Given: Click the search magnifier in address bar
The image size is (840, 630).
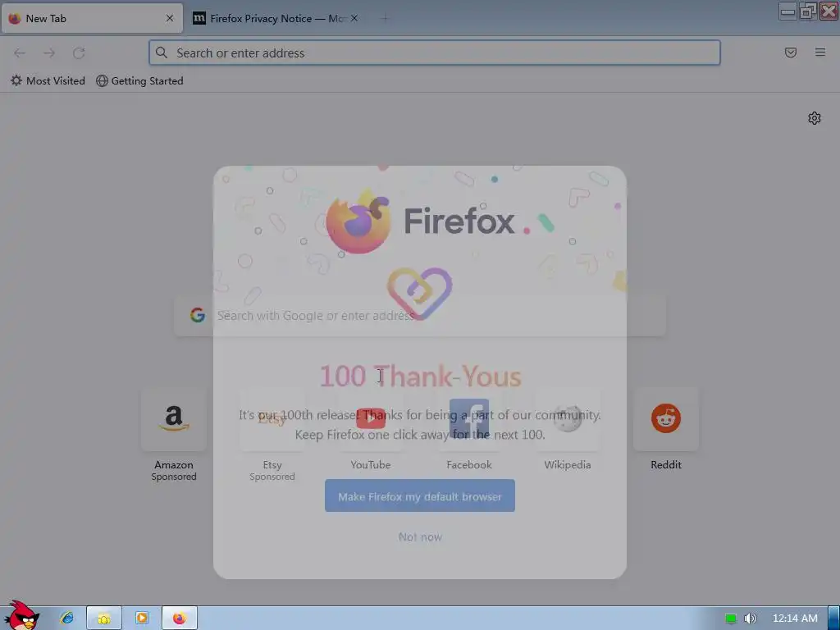Looking at the screenshot, I should (x=162, y=52).
